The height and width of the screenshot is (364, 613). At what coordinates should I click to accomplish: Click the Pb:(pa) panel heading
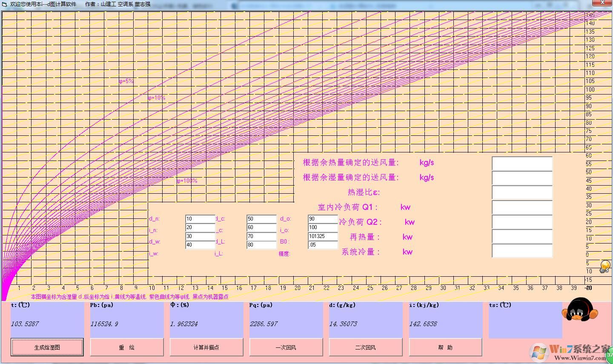click(102, 305)
